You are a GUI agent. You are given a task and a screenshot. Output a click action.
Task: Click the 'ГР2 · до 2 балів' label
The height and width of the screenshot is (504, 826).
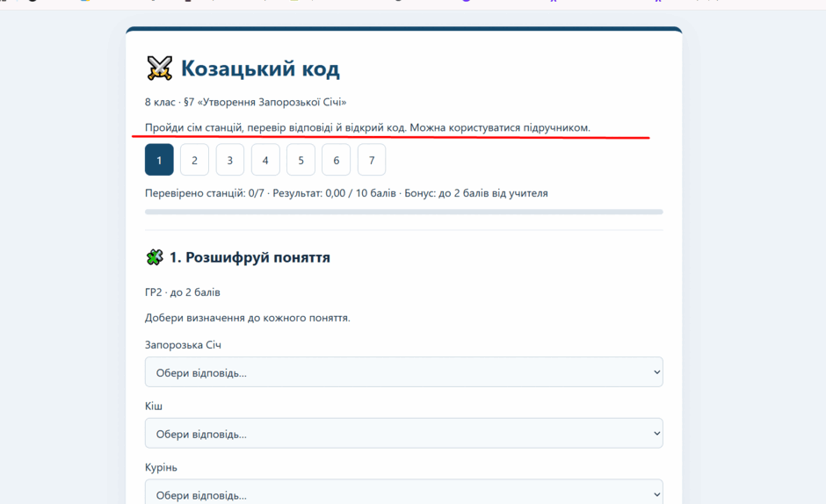click(182, 292)
